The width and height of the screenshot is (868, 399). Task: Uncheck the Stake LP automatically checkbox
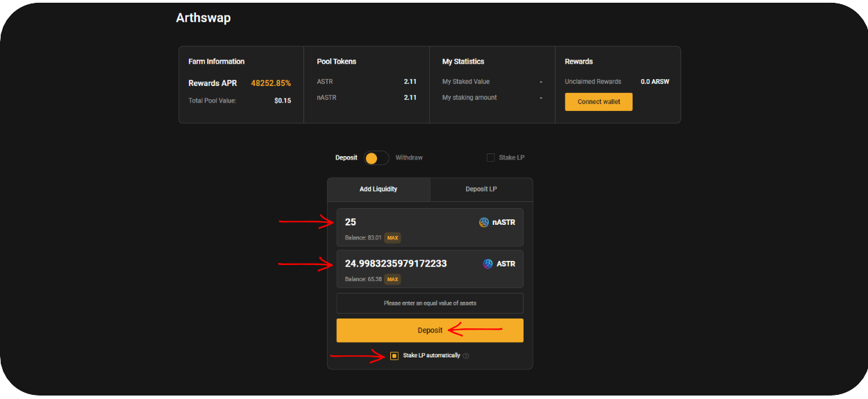coord(394,356)
